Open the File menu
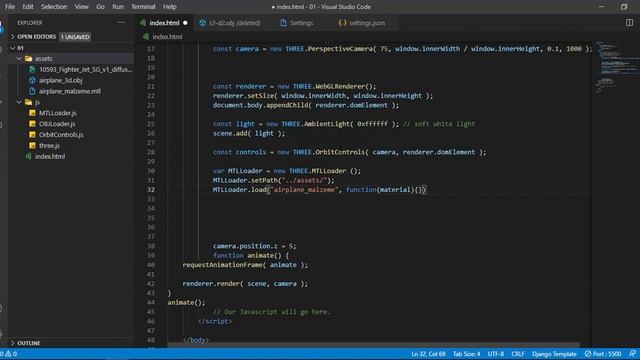 10,7
